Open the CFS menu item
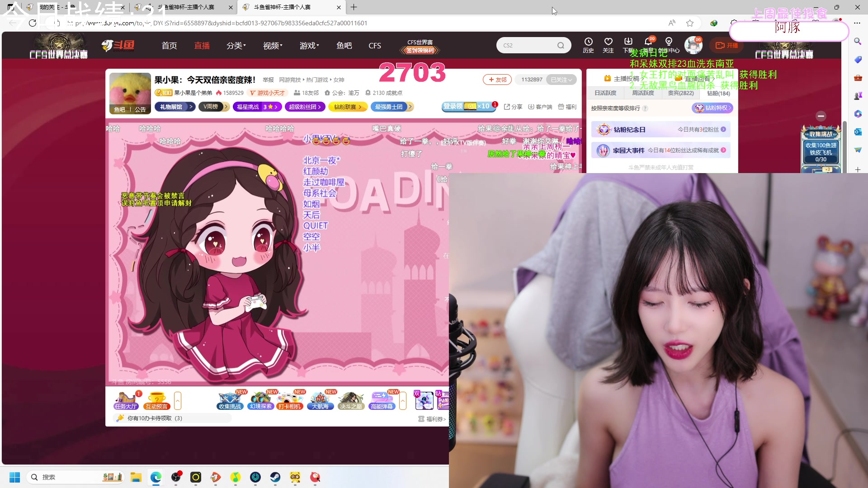 [x=375, y=46]
